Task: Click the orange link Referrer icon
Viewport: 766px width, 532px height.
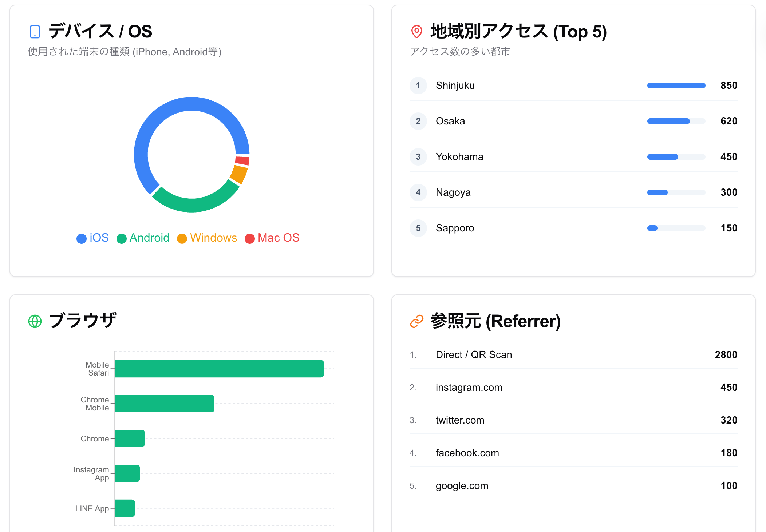Action: (x=416, y=321)
